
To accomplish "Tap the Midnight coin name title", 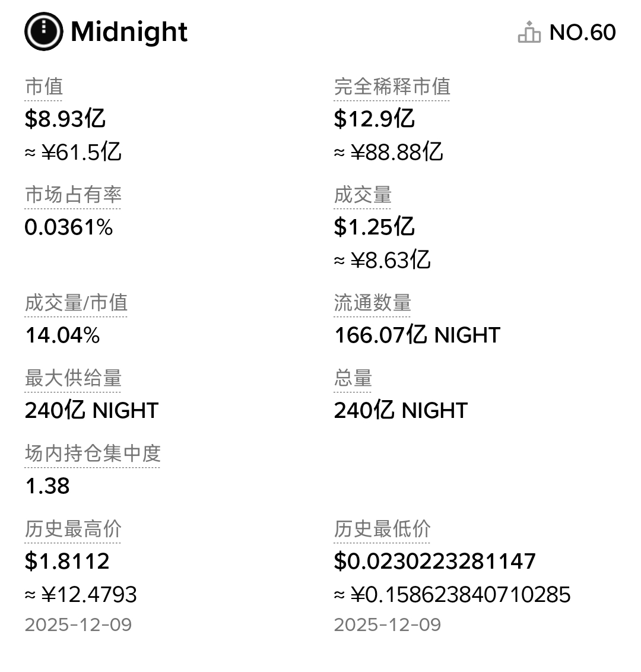I will pyautogui.click(x=129, y=31).
